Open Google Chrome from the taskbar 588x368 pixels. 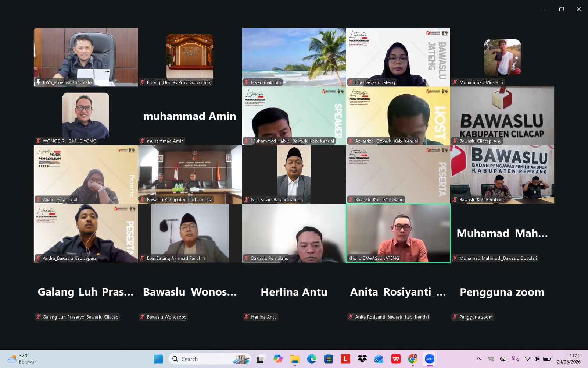(x=413, y=359)
